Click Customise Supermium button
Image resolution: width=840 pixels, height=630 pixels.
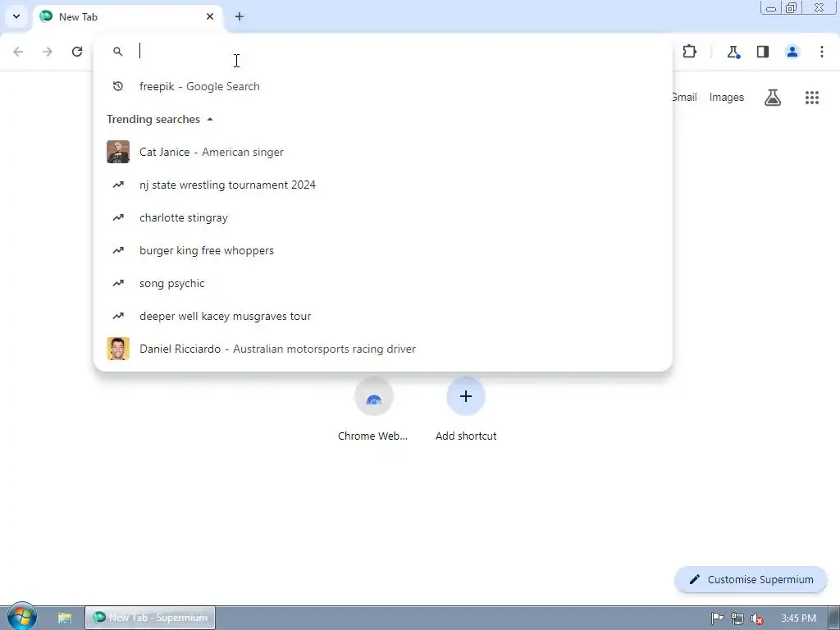pos(751,580)
